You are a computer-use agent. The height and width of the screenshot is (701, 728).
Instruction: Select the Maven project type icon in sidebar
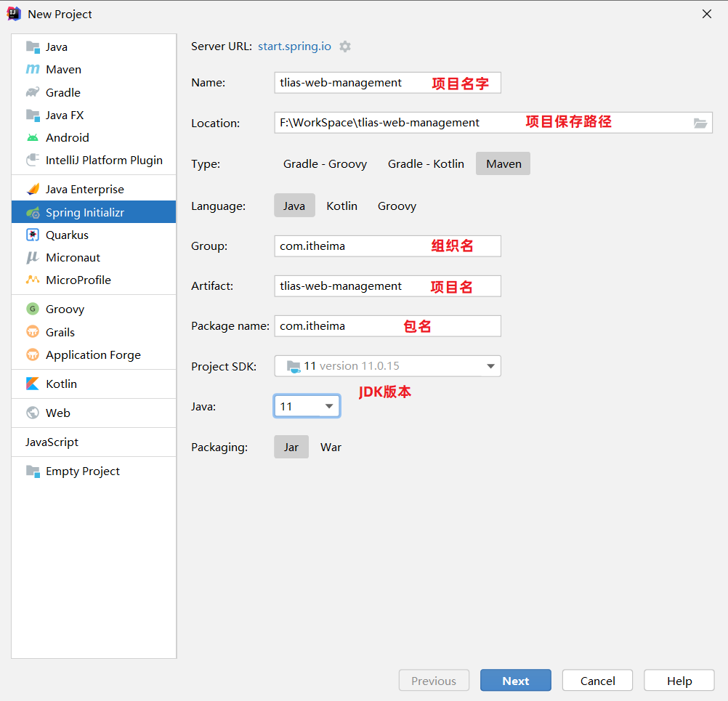coord(33,69)
